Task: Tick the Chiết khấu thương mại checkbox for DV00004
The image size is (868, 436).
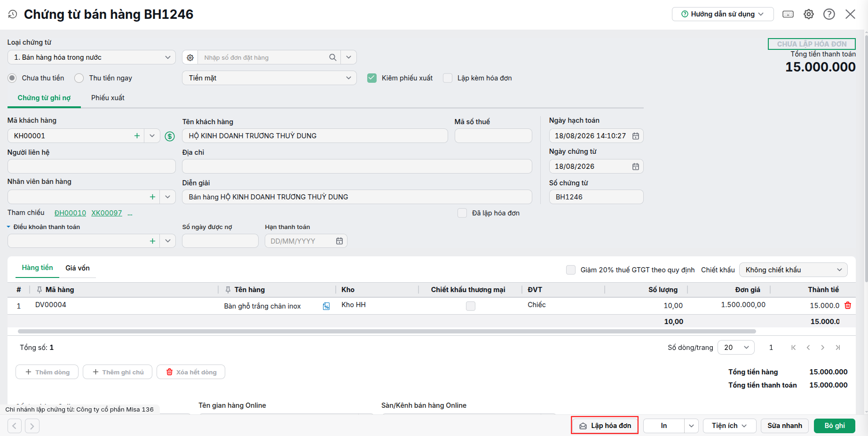Action: click(x=471, y=306)
